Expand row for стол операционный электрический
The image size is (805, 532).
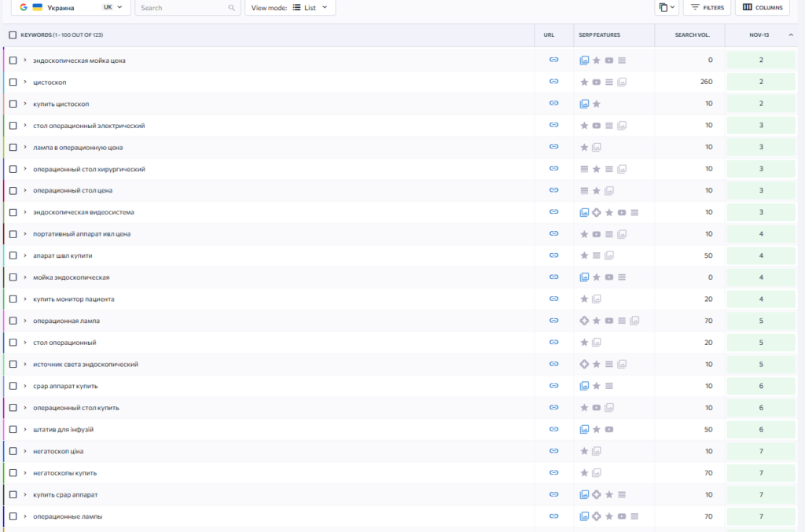click(x=24, y=125)
